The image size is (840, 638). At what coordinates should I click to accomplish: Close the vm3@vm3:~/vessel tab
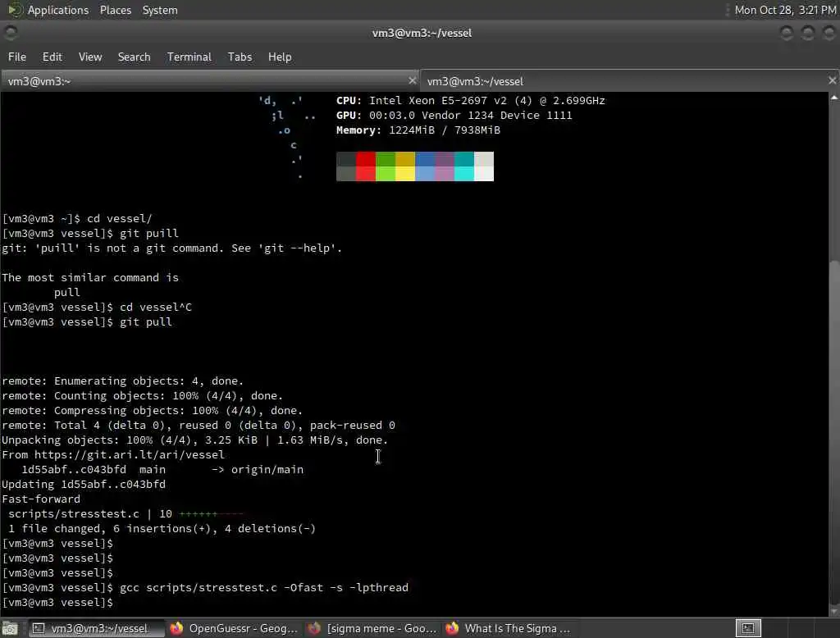(832, 80)
